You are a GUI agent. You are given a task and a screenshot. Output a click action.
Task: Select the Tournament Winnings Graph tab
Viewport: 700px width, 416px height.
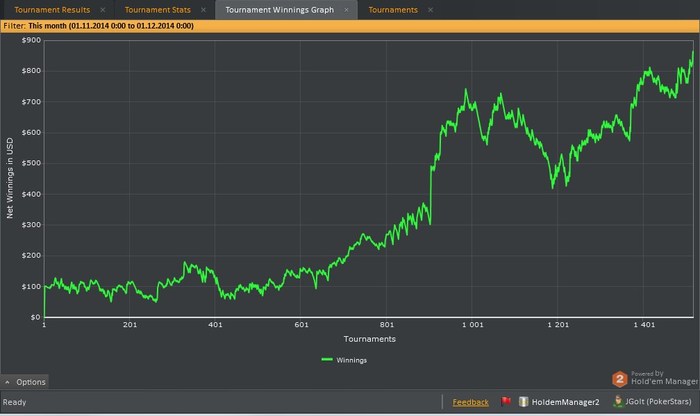click(x=279, y=10)
